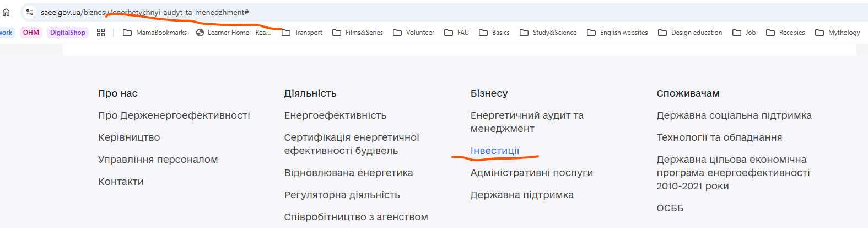The width and height of the screenshot is (868, 228).
Task: Open the Відновлювана енергетика link
Action: click(348, 173)
